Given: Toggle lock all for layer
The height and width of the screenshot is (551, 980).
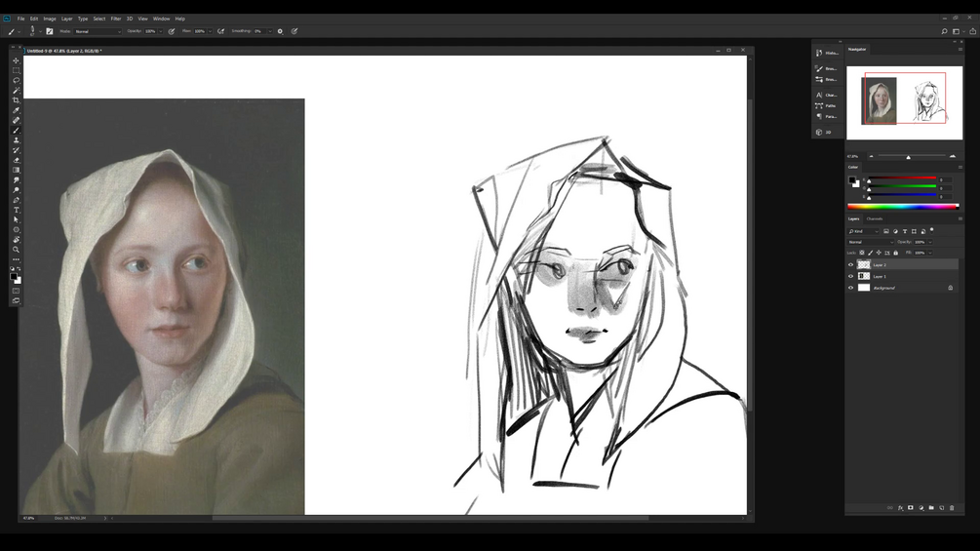Looking at the screenshot, I should coord(895,253).
